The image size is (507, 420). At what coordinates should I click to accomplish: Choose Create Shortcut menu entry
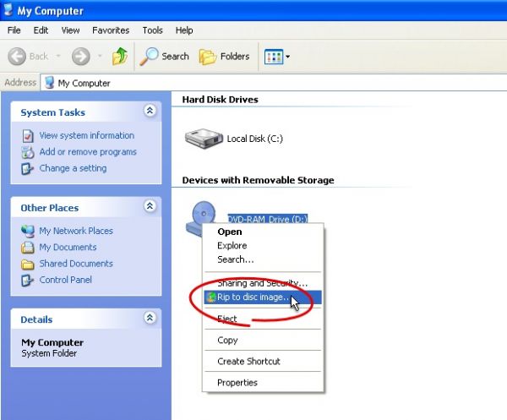coord(263,361)
